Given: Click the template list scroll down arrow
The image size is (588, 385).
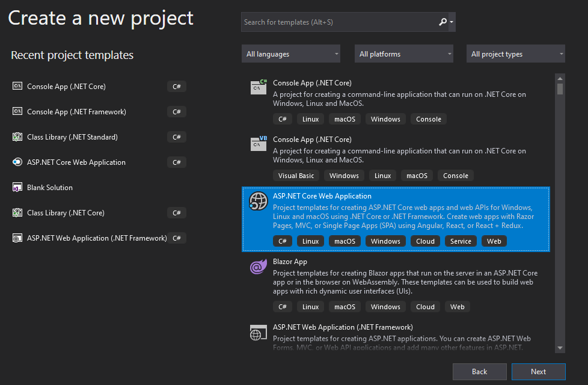Looking at the screenshot, I should click(x=560, y=348).
